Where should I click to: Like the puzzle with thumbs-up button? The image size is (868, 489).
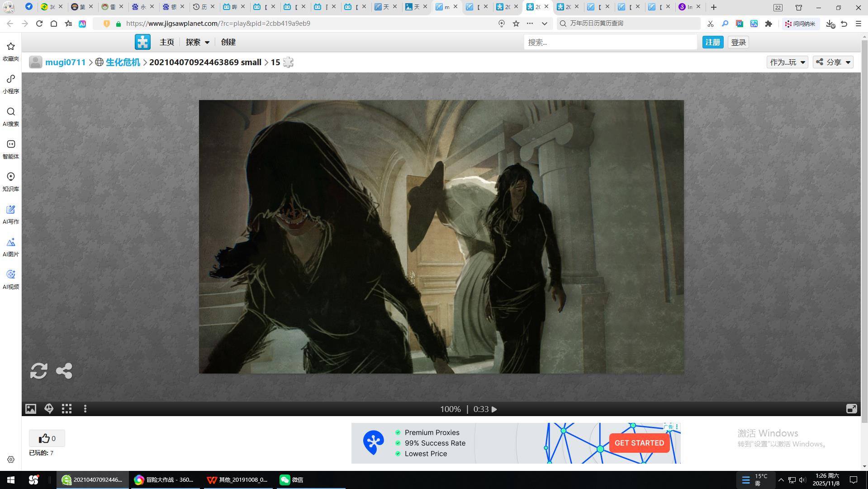[x=47, y=438]
